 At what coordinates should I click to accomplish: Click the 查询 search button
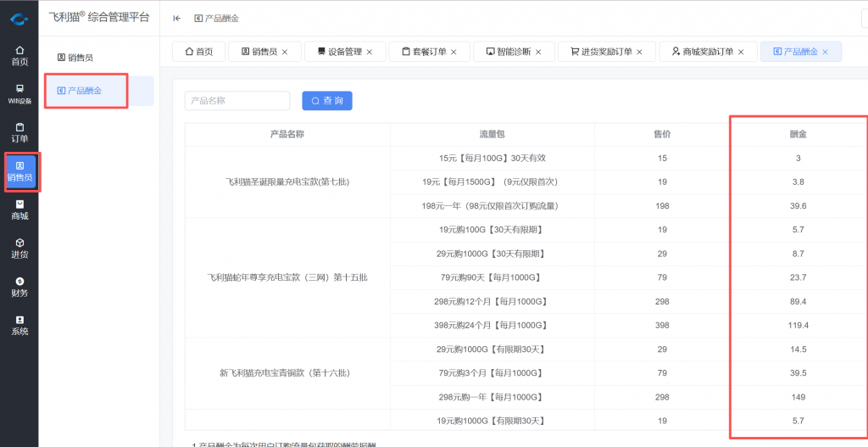[x=327, y=101]
